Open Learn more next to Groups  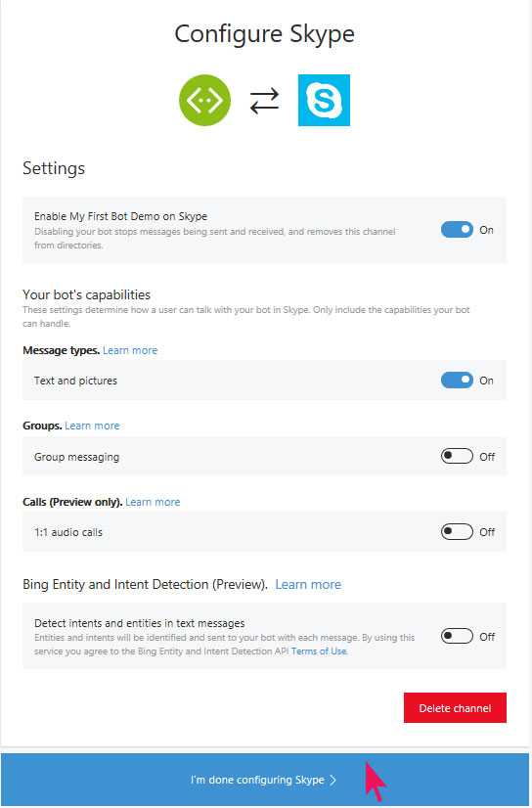[x=92, y=426]
